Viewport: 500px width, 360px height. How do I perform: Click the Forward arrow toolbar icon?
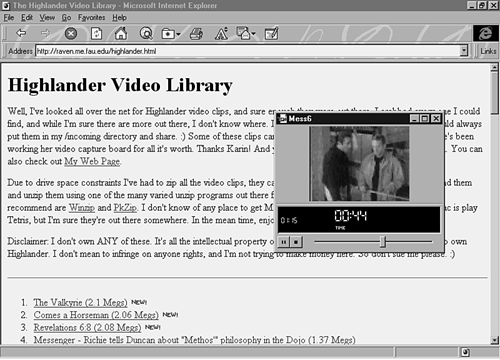click(x=45, y=33)
